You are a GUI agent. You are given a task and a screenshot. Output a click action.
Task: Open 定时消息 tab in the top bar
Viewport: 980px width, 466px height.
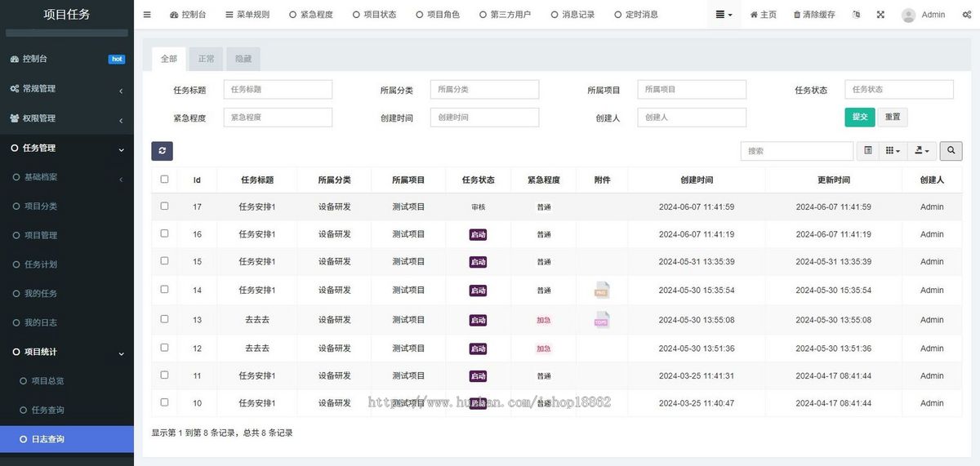[635, 15]
